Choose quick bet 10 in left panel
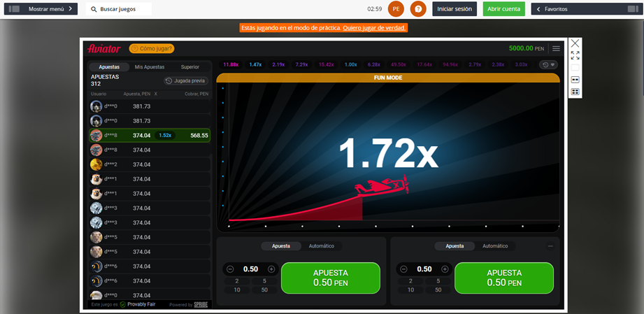Screen dimensions: 644x314 coord(237,290)
